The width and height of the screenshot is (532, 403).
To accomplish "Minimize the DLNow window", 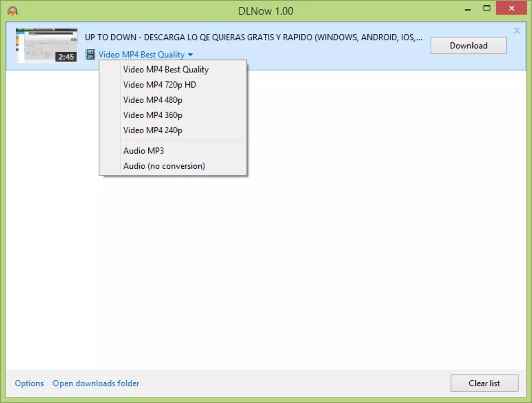I will point(468,9).
